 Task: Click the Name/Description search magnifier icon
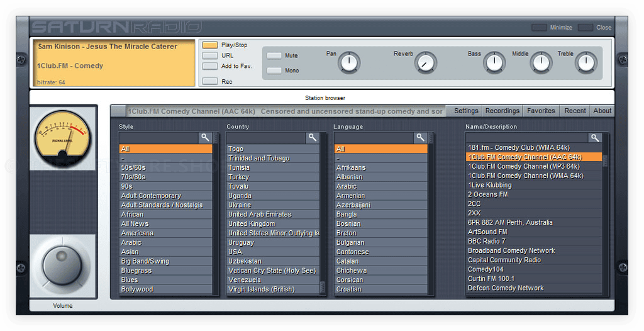595,137
